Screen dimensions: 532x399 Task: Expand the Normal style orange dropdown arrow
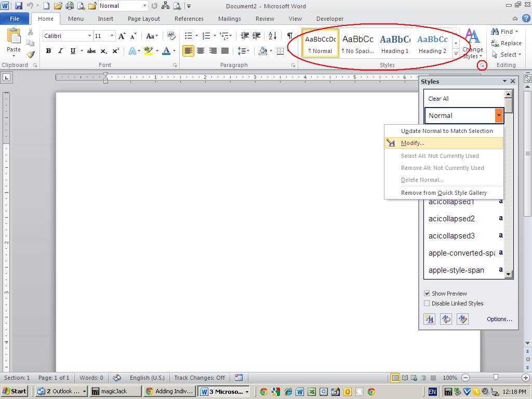(x=499, y=115)
